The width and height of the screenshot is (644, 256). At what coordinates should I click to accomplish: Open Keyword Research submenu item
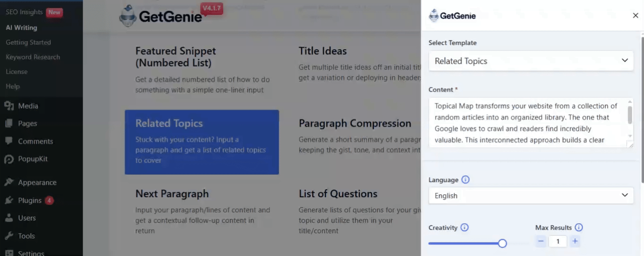33,57
